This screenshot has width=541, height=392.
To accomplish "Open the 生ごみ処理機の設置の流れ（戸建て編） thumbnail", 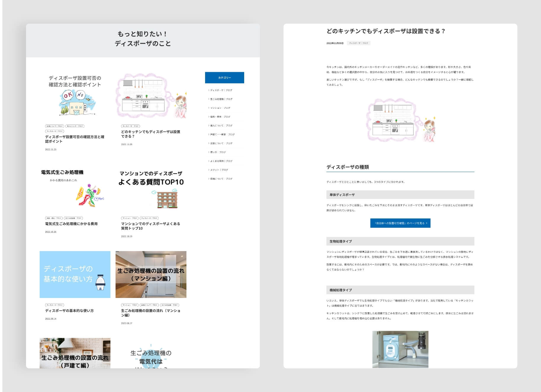I will pos(75,353).
